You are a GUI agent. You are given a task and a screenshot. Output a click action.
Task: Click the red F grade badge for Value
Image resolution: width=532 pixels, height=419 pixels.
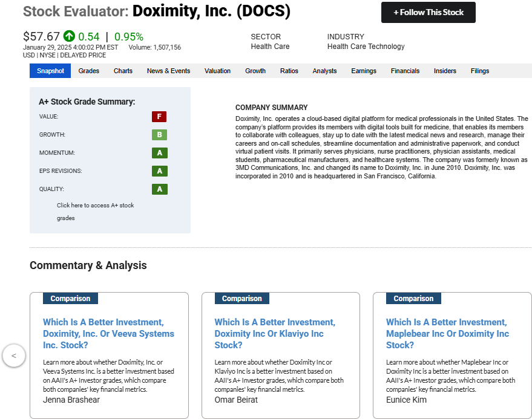point(159,117)
